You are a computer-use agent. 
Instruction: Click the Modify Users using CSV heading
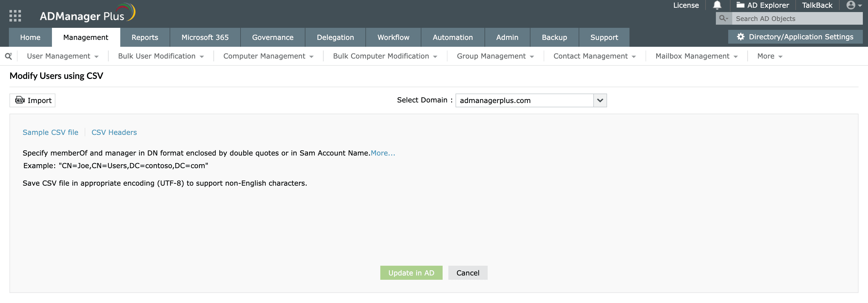[56, 76]
